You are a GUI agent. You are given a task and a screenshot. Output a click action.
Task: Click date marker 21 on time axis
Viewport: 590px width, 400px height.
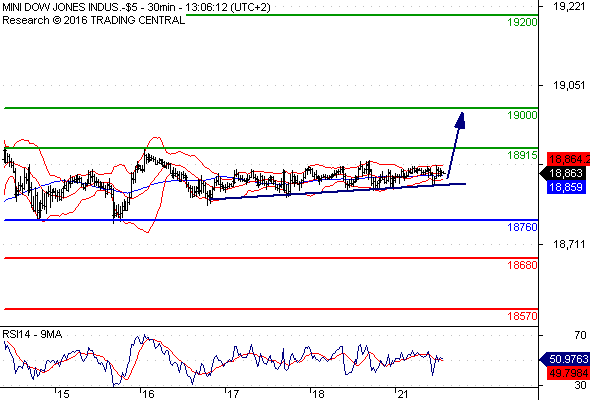pos(403,394)
